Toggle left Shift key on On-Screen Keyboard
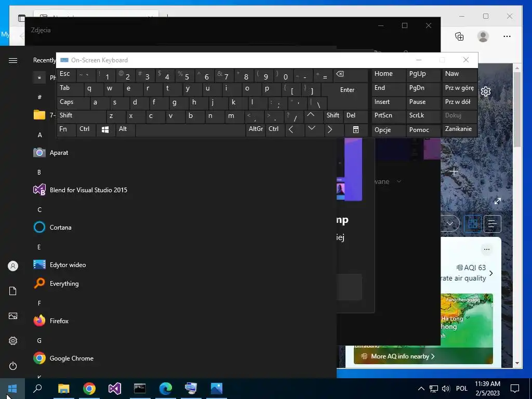The image size is (532, 399). [x=82, y=116]
